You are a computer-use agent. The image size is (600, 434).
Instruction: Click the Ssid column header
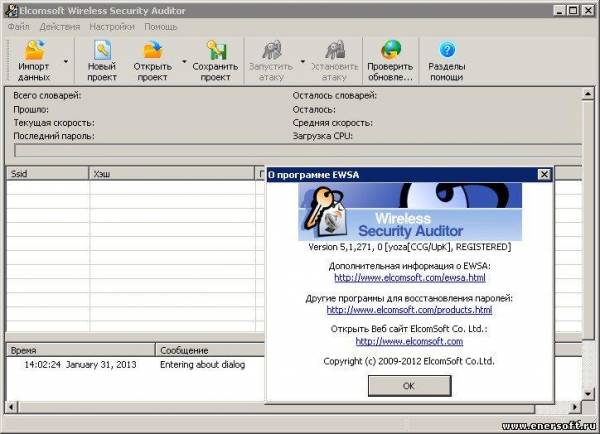pos(47,174)
